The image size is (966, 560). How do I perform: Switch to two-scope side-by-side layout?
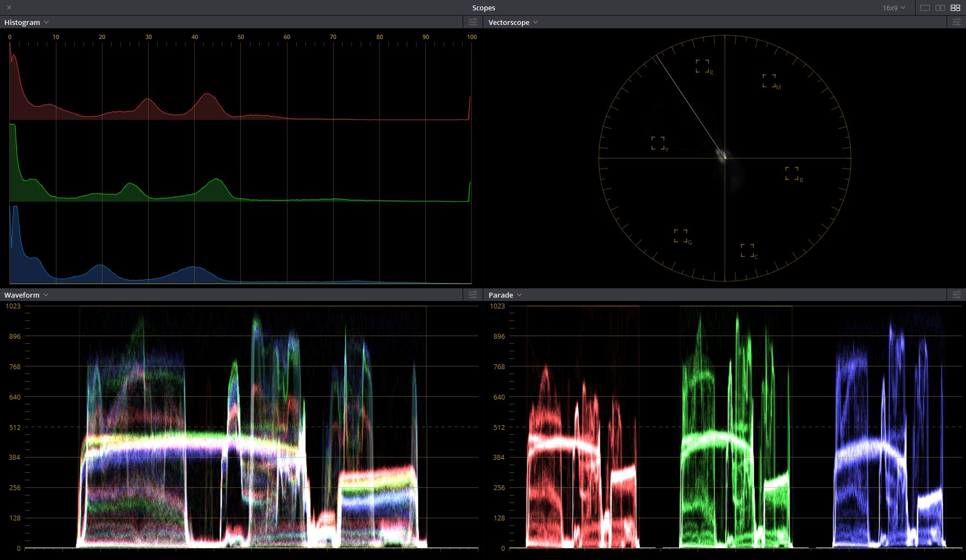[941, 8]
